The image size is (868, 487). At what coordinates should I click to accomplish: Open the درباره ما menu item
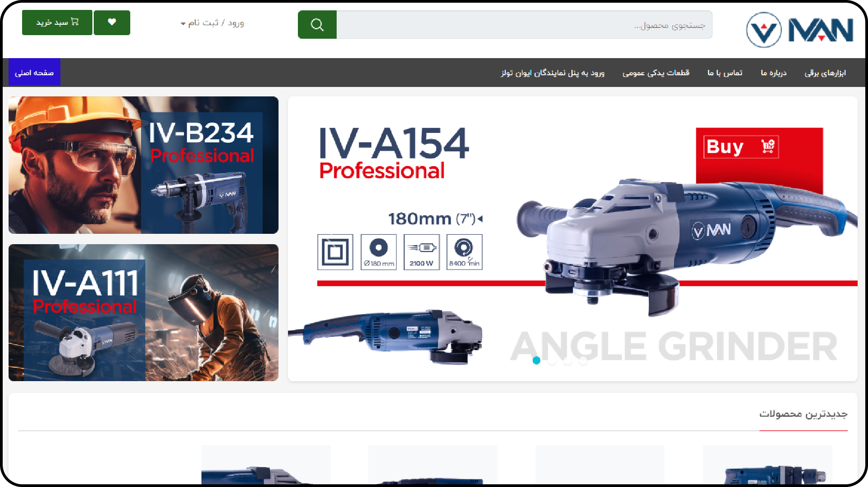pos(773,73)
